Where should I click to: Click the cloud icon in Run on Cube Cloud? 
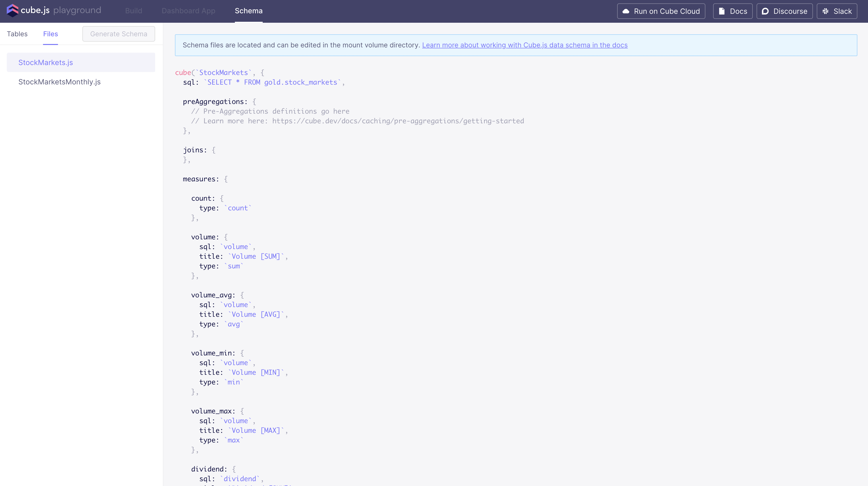pos(626,11)
